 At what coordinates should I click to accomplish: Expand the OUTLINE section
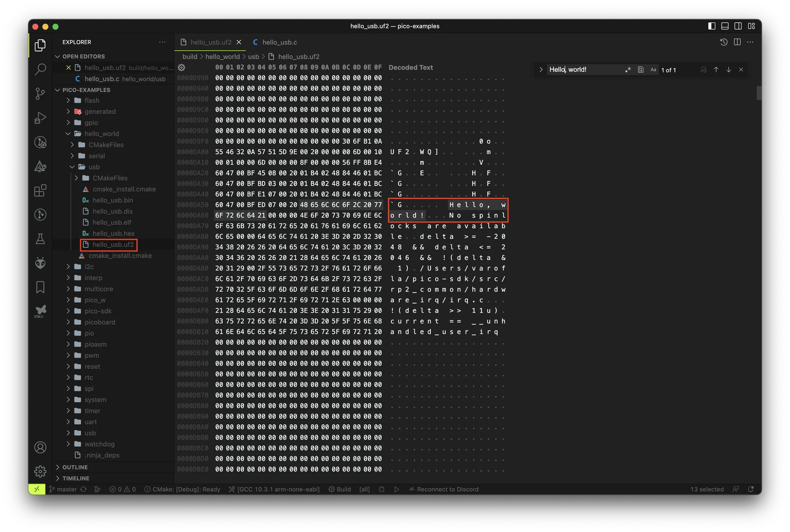click(75, 467)
